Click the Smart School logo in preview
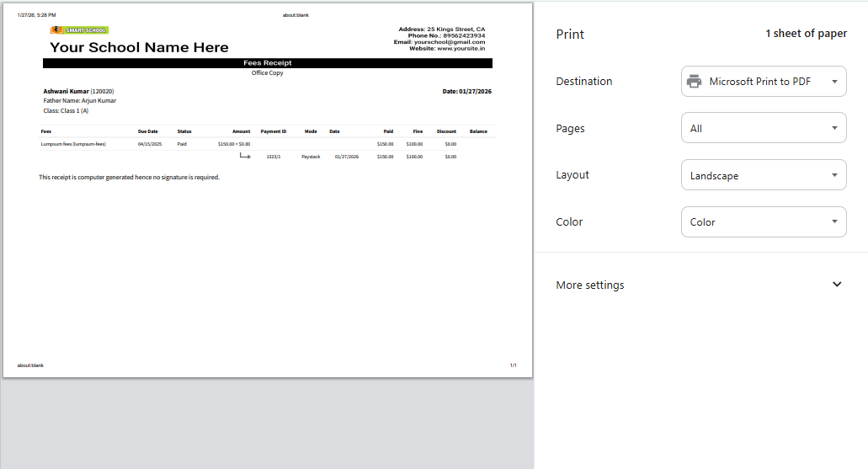868x469 pixels. click(x=79, y=30)
